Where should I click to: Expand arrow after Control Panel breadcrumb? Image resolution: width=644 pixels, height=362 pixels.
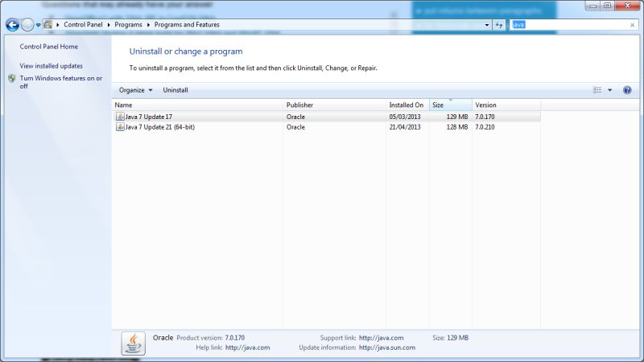click(x=109, y=25)
